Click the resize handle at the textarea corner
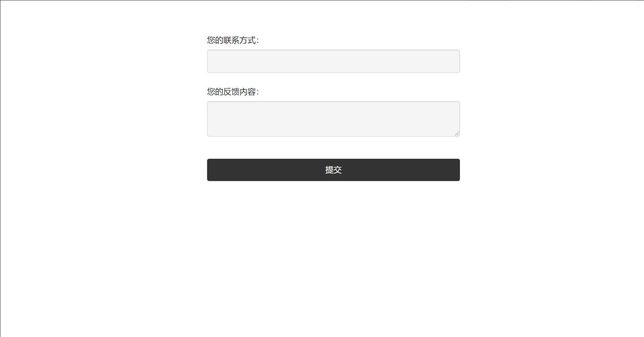The image size is (644, 337). pyautogui.click(x=457, y=133)
